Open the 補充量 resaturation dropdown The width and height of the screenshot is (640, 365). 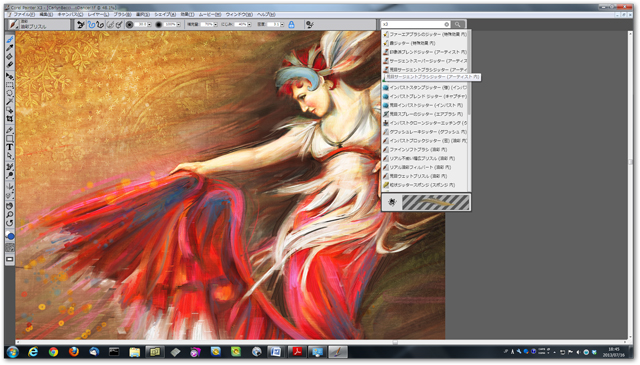216,24
